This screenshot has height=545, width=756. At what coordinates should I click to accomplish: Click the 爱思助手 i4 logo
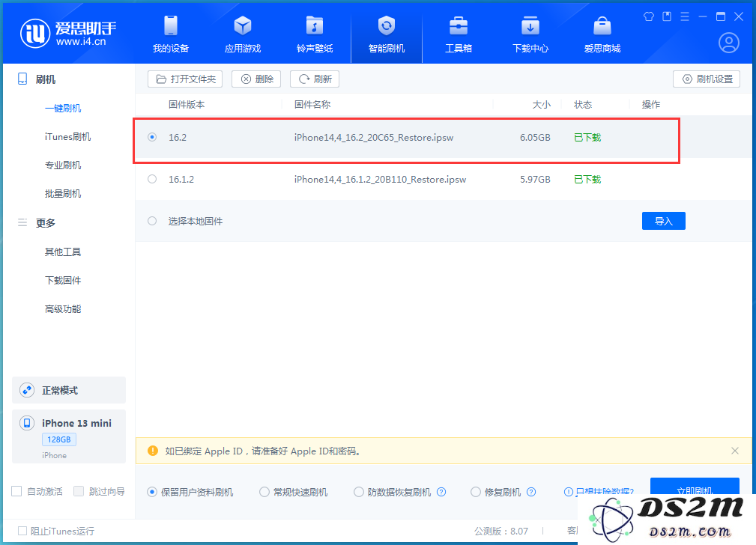coord(68,33)
